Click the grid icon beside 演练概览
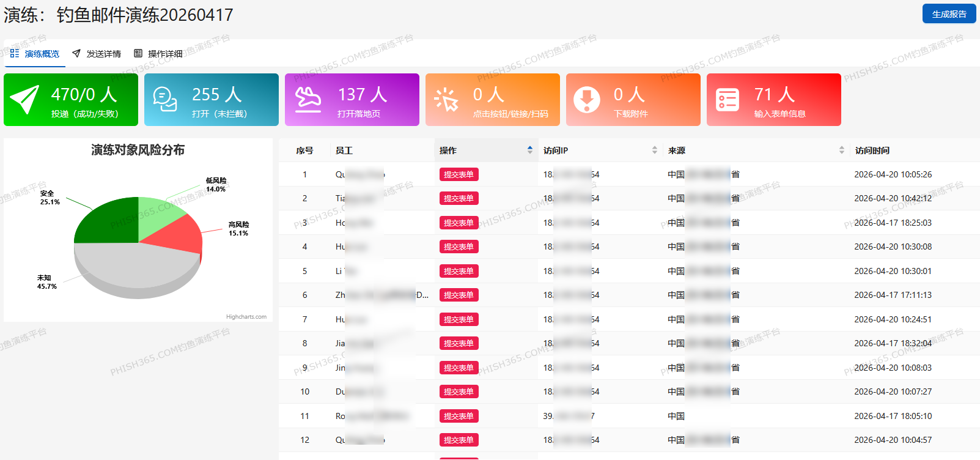 [15, 54]
